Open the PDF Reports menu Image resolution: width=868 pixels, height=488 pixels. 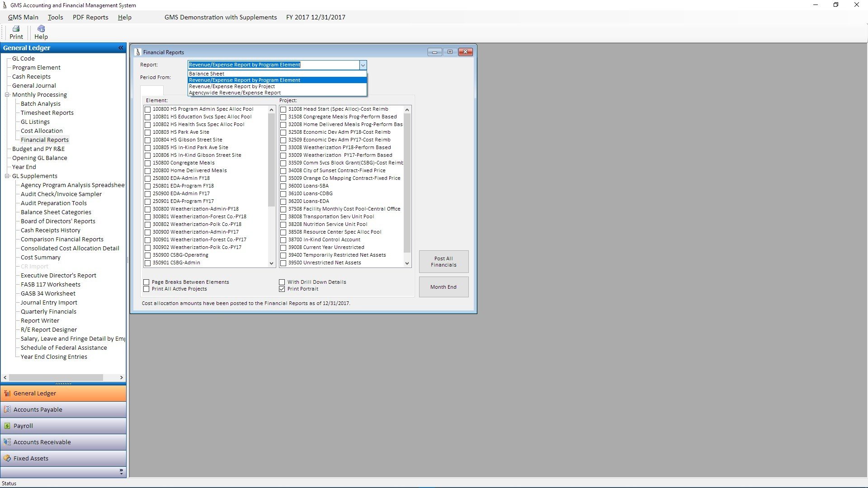[x=90, y=17]
